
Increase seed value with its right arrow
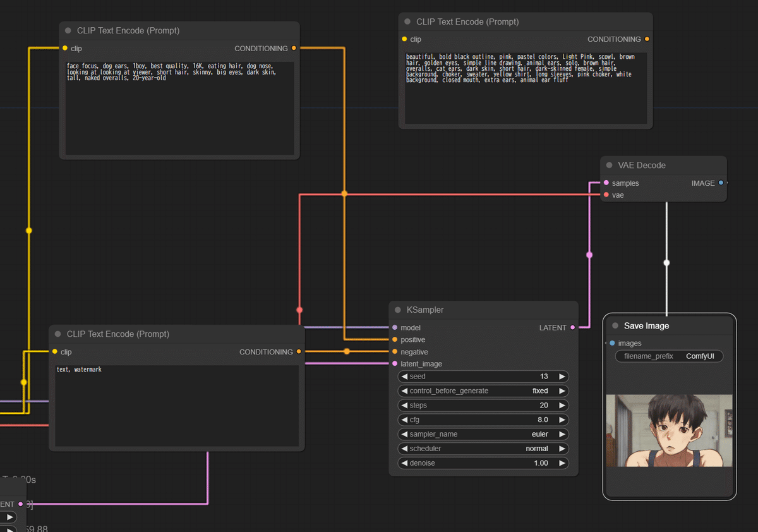click(x=562, y=377)
